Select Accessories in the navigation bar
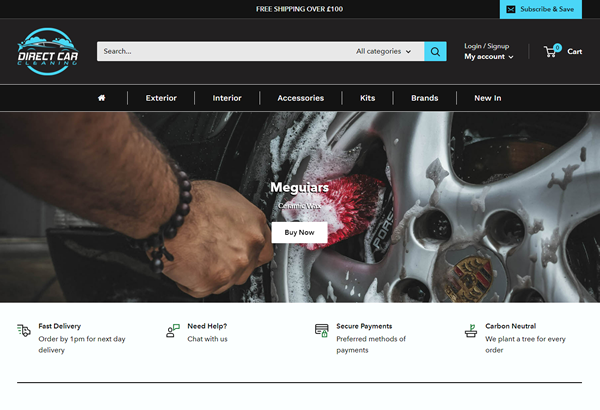The width and height of the screenshot is (600, 410). [300, 98]
